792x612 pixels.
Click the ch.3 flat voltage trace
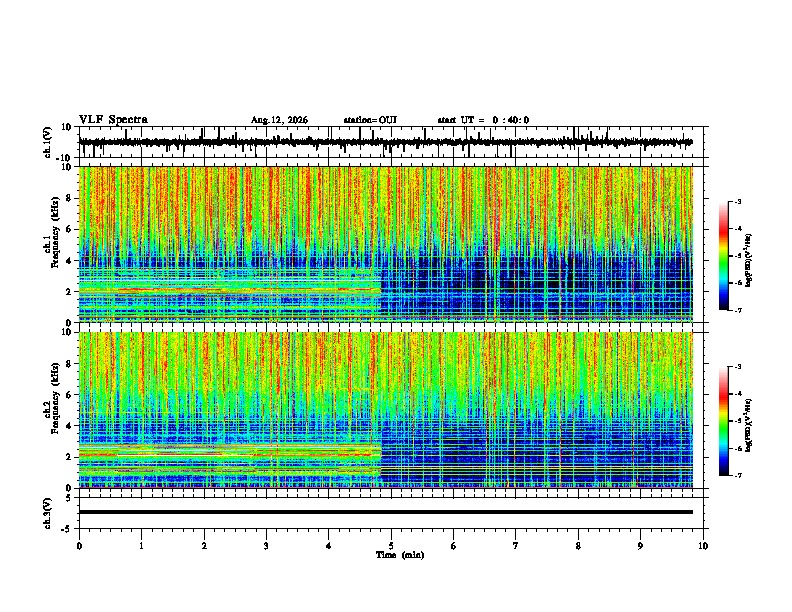385,512
